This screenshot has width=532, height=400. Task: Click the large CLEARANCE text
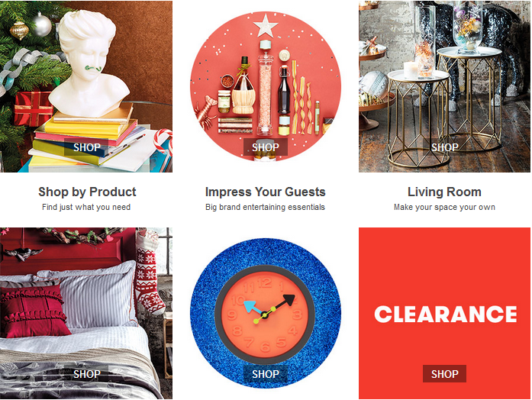click(446, 315)
